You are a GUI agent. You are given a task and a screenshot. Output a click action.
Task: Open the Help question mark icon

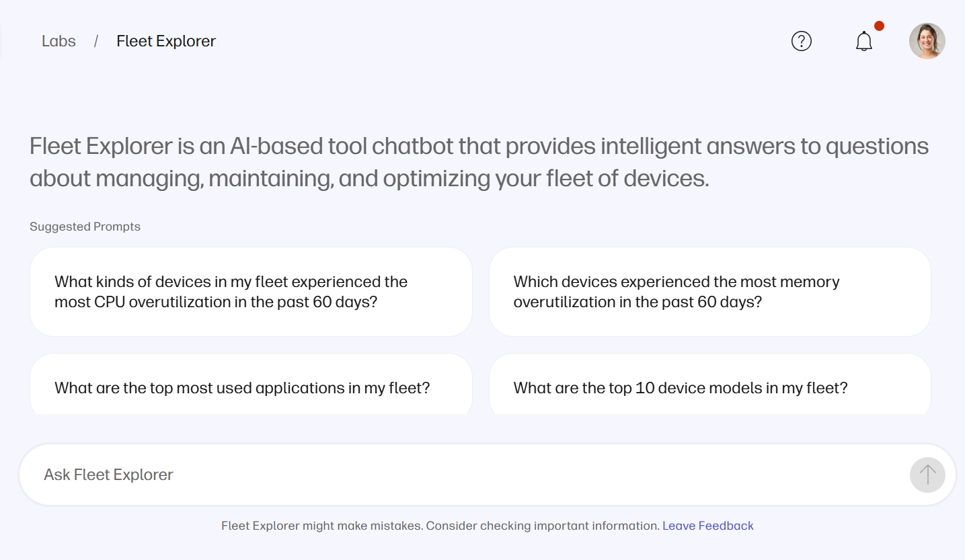point(802,41)
